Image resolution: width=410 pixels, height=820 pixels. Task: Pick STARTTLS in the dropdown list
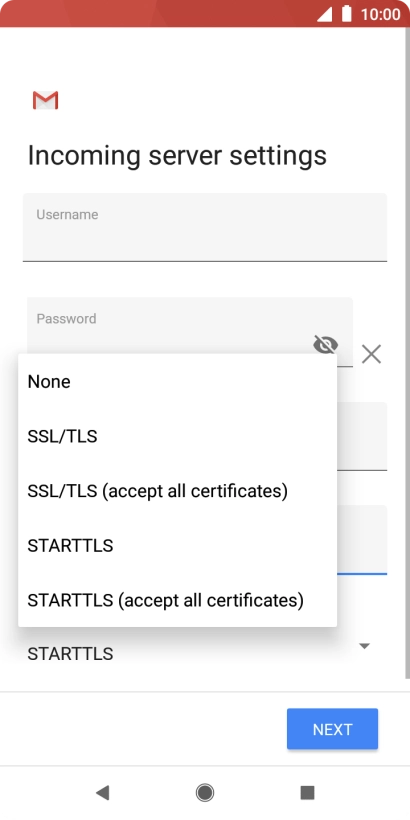tap(177, 545)
